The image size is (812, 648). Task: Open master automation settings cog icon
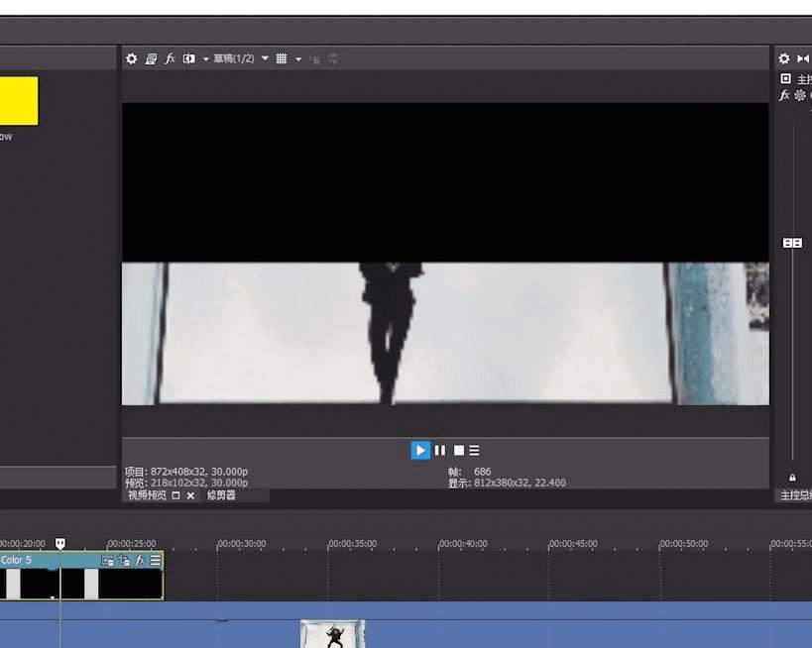click(801, 95)
